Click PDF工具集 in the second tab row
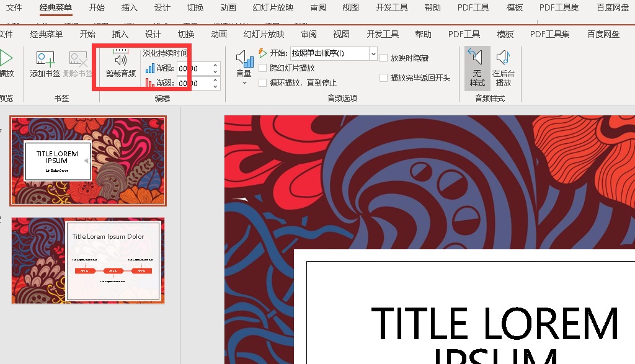 click(x=549, y=35)
